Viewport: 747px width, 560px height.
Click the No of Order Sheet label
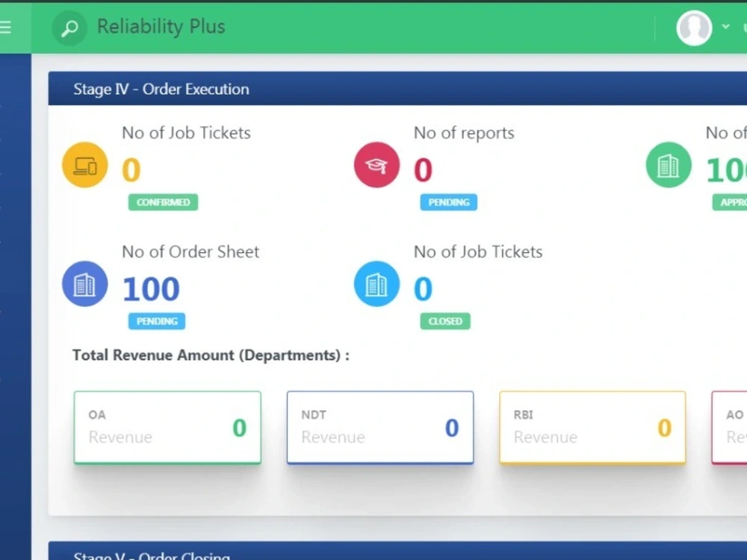click(190, 252)
